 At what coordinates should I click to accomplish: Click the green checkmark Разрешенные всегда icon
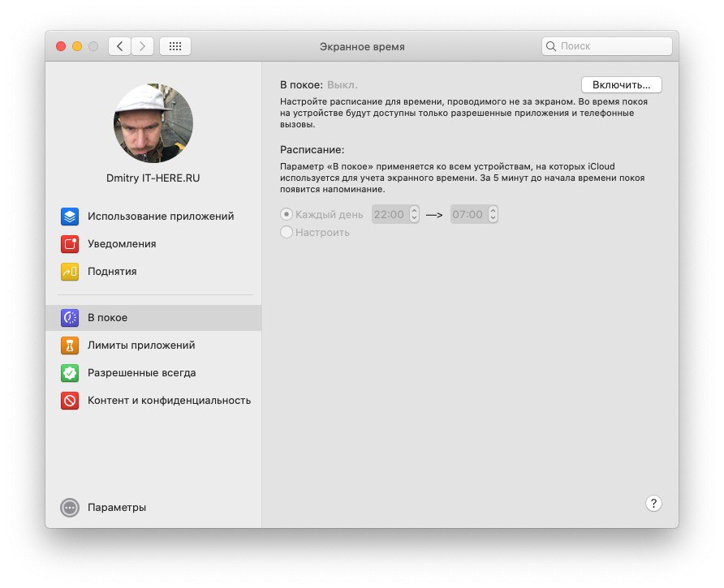click(x=70, y=373)
